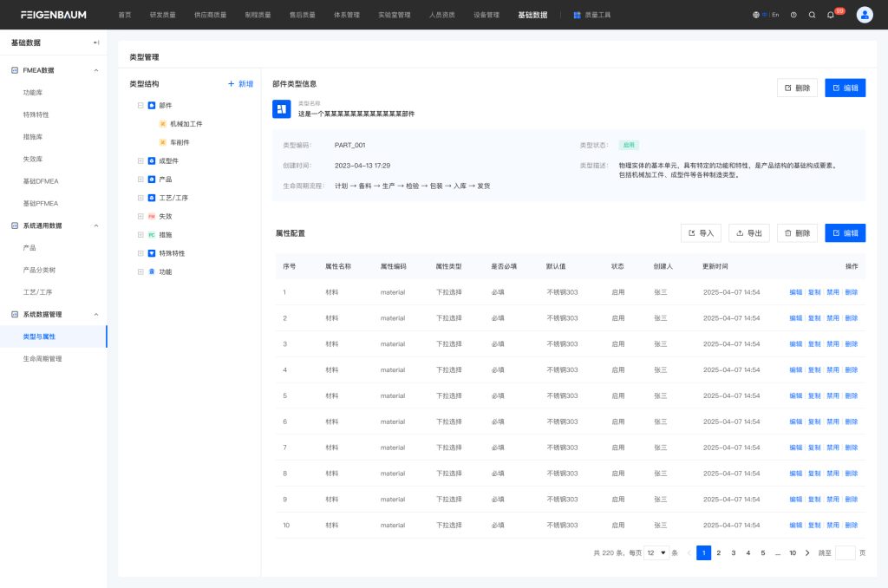Go to 首页 in top navigation
888x588 pixels.
pos(125,16)
